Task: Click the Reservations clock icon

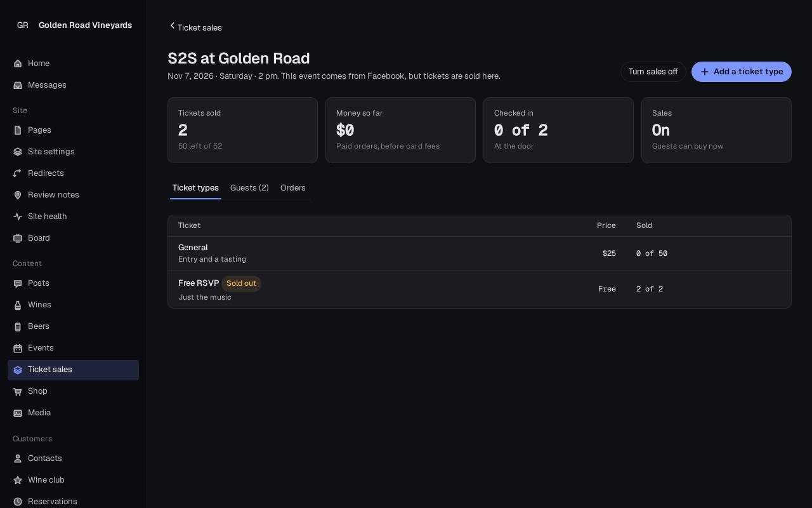Action: [18, 502]
